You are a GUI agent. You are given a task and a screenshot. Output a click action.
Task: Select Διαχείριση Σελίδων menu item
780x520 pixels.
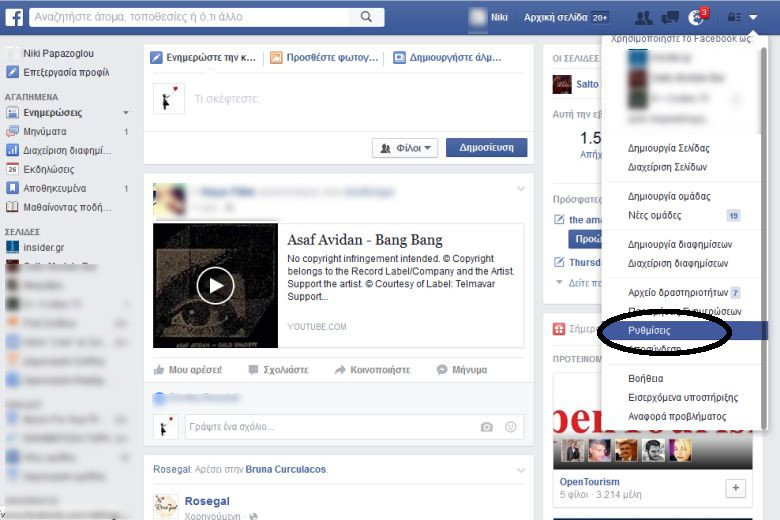pyautogui.click(x=667, y=167)
